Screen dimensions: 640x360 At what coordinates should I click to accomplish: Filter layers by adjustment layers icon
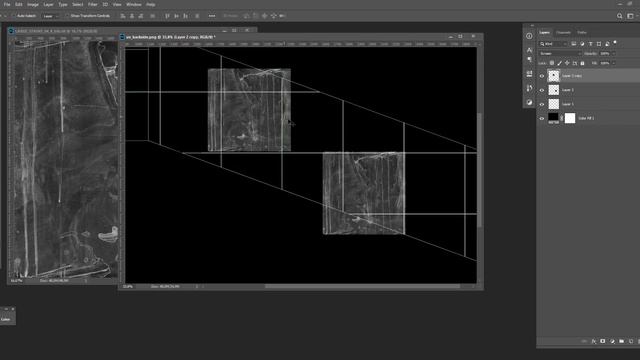coord(582,44)
